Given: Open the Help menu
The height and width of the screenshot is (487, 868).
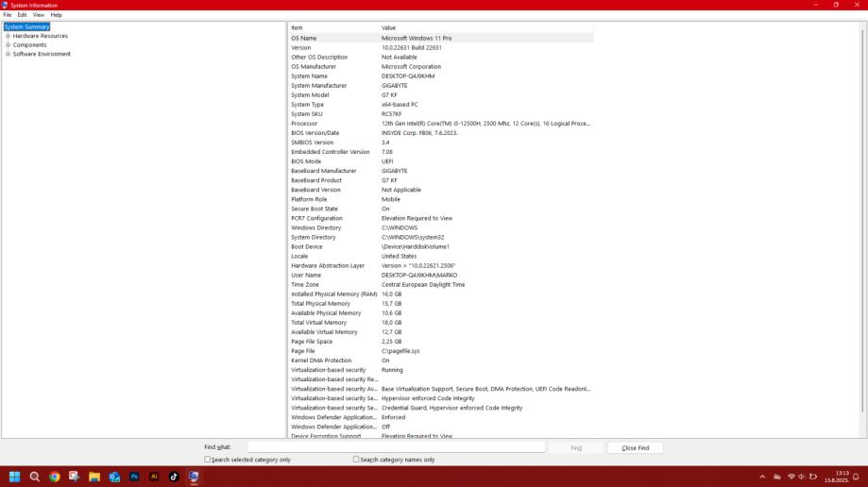Looking at the screenshot, I should coord(56,15).
